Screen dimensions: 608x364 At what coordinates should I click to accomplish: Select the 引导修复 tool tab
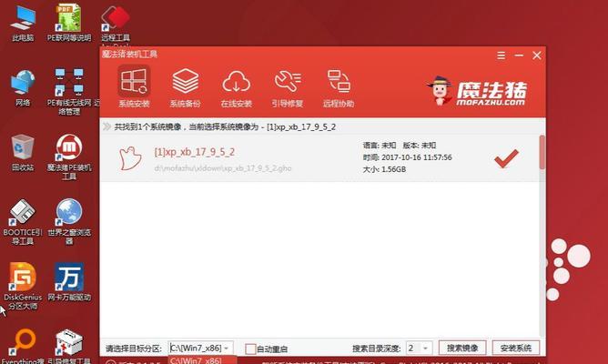[288, 88]
